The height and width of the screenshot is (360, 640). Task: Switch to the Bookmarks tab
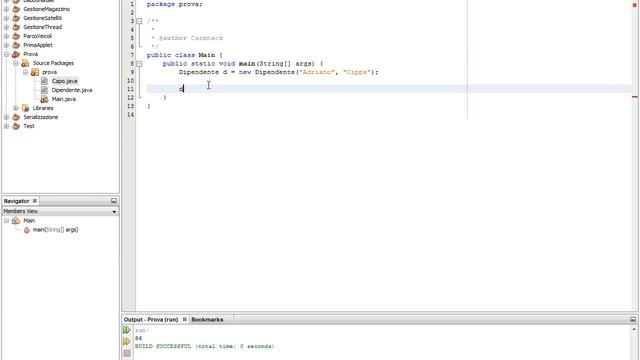coord(207,320)
